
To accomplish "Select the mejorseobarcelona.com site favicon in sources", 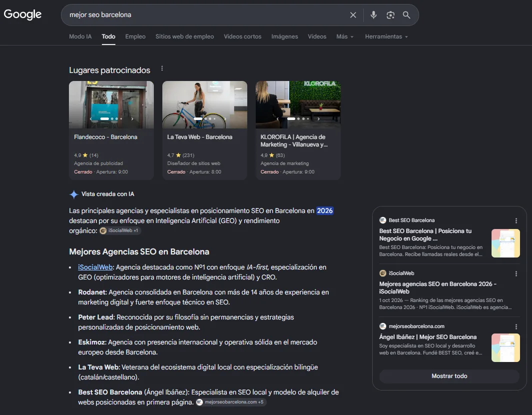I will pos(383,326).
